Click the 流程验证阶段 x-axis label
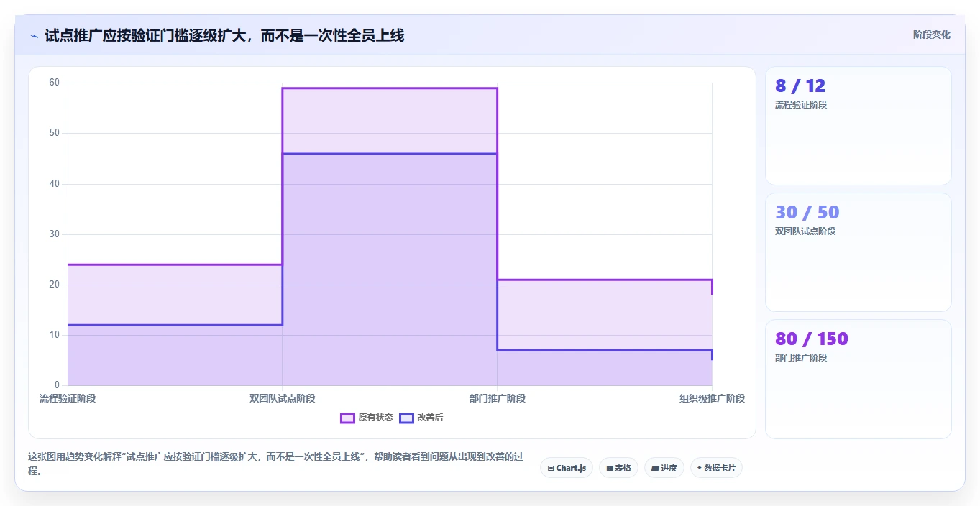980x506 pixels. (x=68, y=398)
